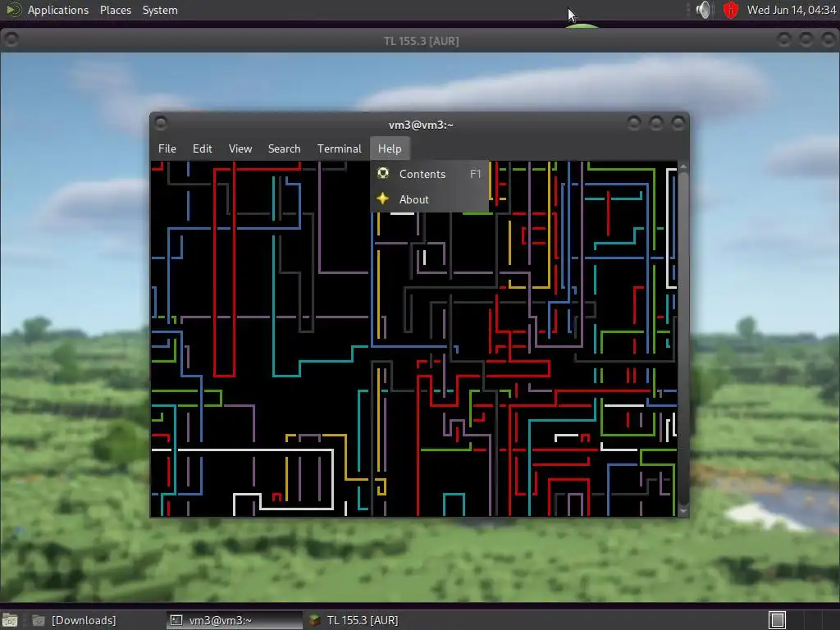
Task: Click the show desktop icon in bottom panel
Action: pos(10,620)
